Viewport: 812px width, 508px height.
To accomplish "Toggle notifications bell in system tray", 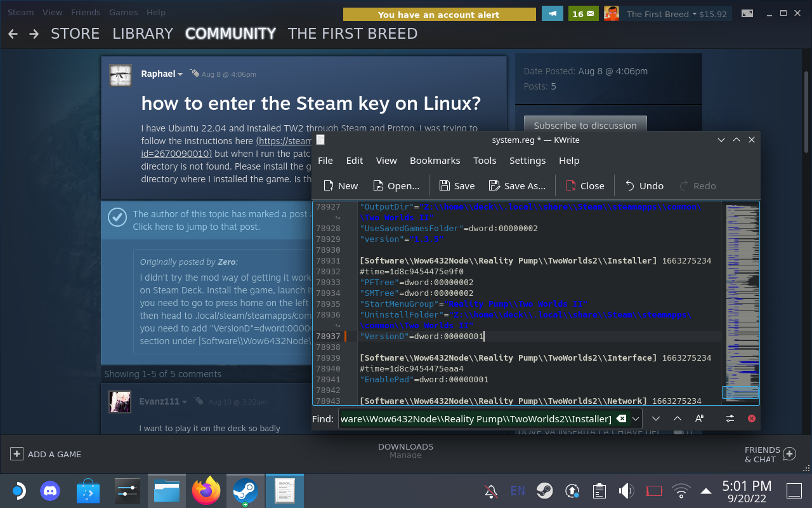I will point(491,491).
